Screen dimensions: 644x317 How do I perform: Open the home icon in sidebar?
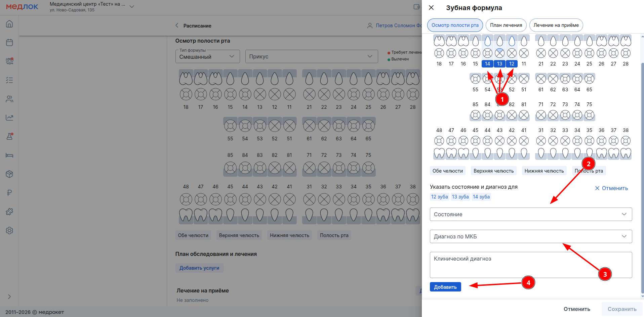pyautogui.click(x=9, y=24)
